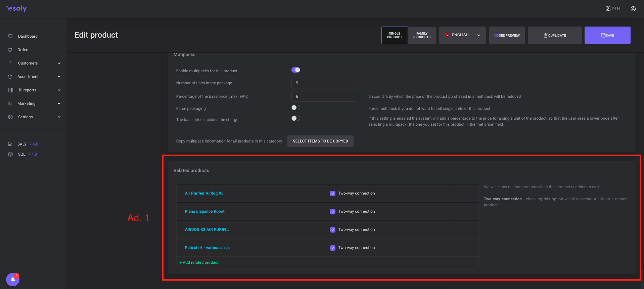Click the Orders cart icon
Screen dimensions: 644x289
pyautogui.click(x=10, y=50)
